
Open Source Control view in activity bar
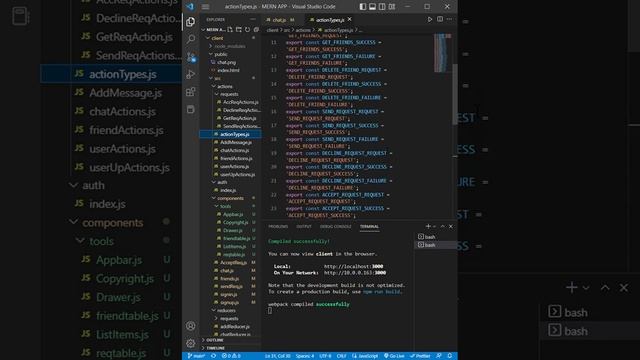click(x=191, y=57)
